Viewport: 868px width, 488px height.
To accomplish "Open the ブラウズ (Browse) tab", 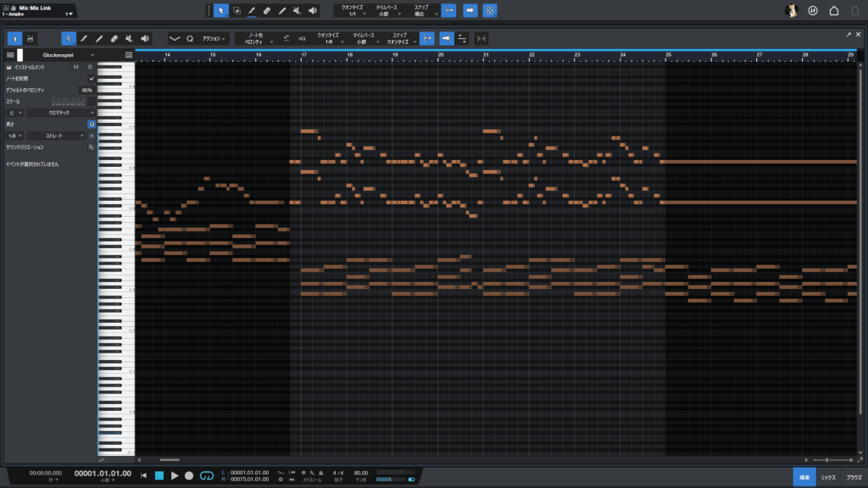I will coord(854,478).
